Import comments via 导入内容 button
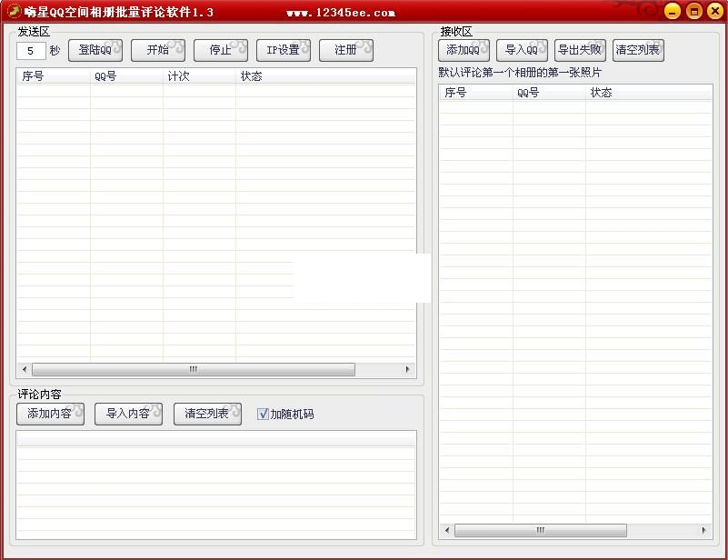The width and height of the screenshot is (728, 560). pyautogui.click(x=128, y=414)
